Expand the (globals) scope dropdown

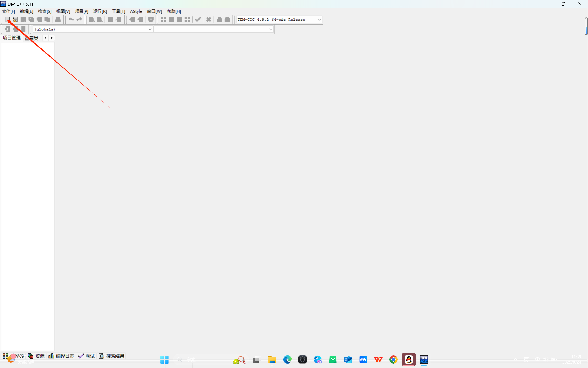tap(150, 29)
